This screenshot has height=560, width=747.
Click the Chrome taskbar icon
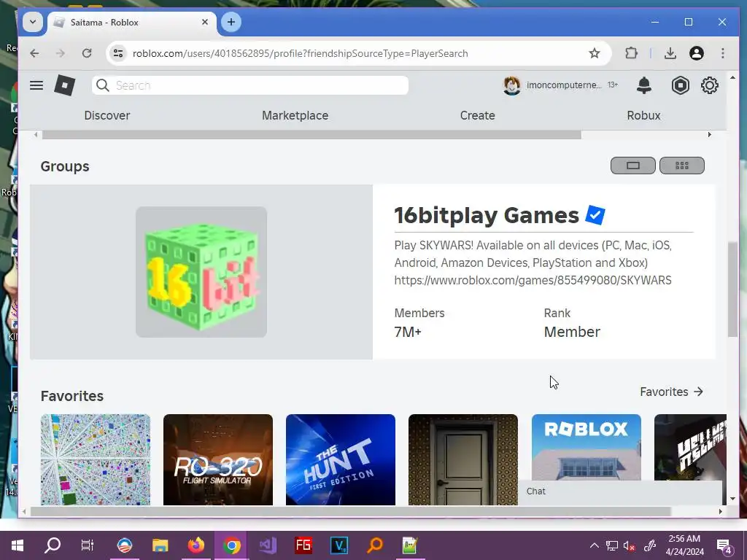pos(231,545)
